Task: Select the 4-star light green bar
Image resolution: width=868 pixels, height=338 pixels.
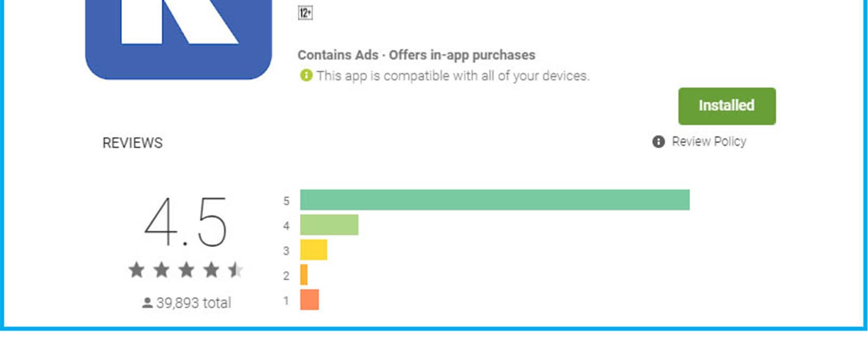Action: 329,225
